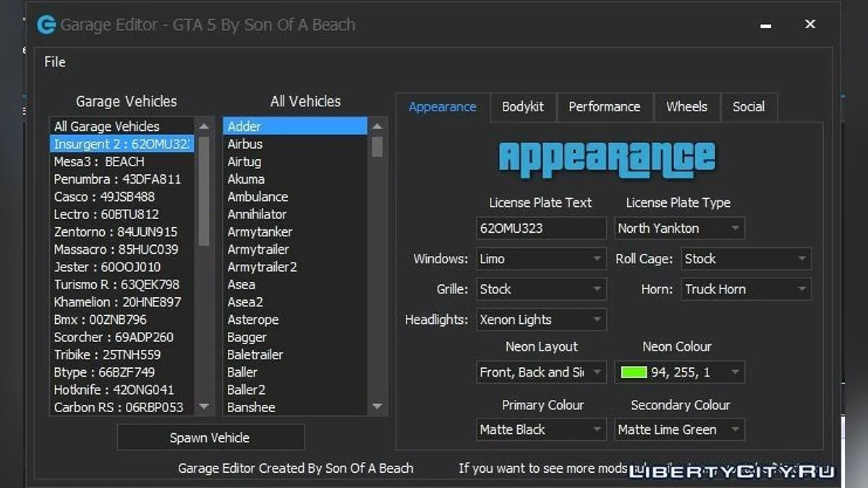Open the Primary Colour dropdown
Screen dimensions: 868x488
click(x=541, y=429)
